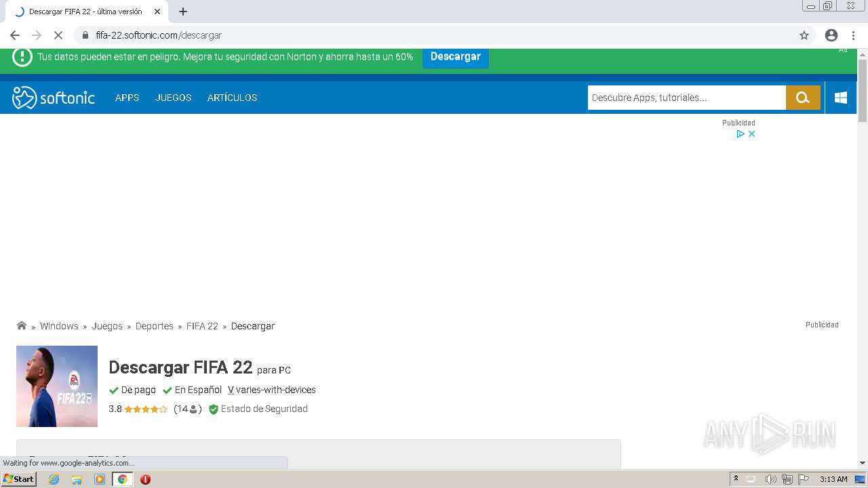Click Chrome icon in taskbar
This screenshot has height=488, width=868.
click(123, 479)
